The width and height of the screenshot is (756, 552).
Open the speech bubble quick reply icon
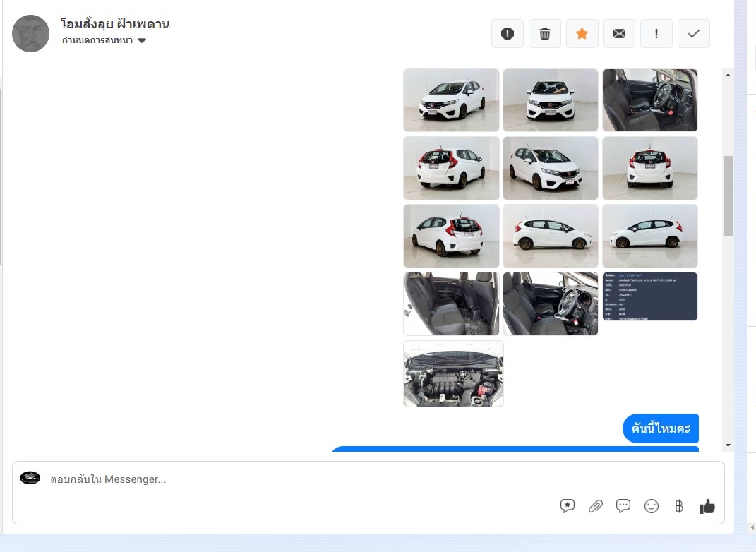tap(623, 506)
